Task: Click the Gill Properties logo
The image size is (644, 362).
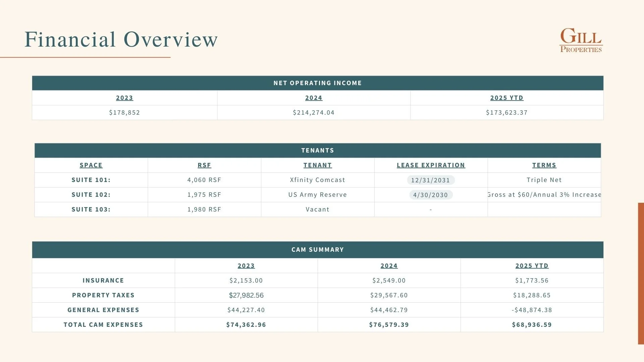Action: coord(581,40)
